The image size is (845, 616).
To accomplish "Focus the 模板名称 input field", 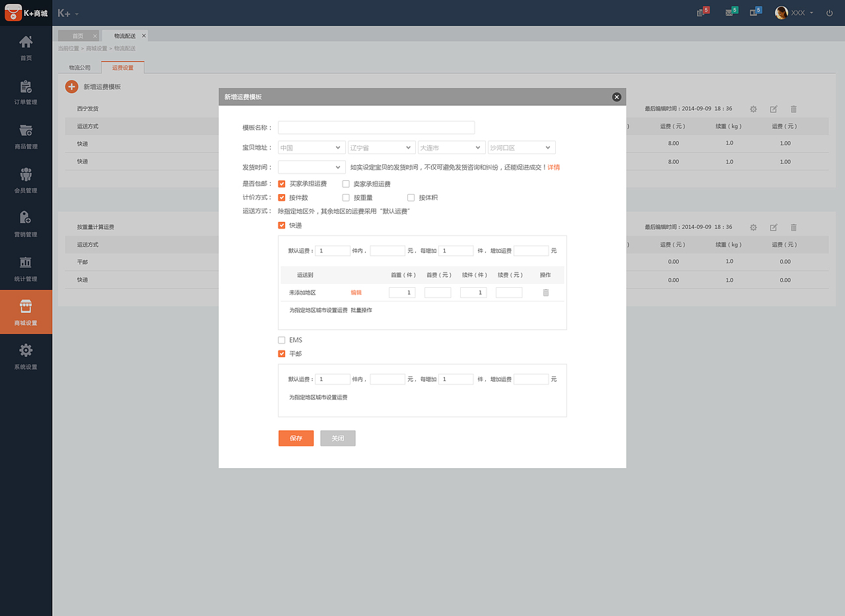I will pyautogui.click(x=376, y=127).
